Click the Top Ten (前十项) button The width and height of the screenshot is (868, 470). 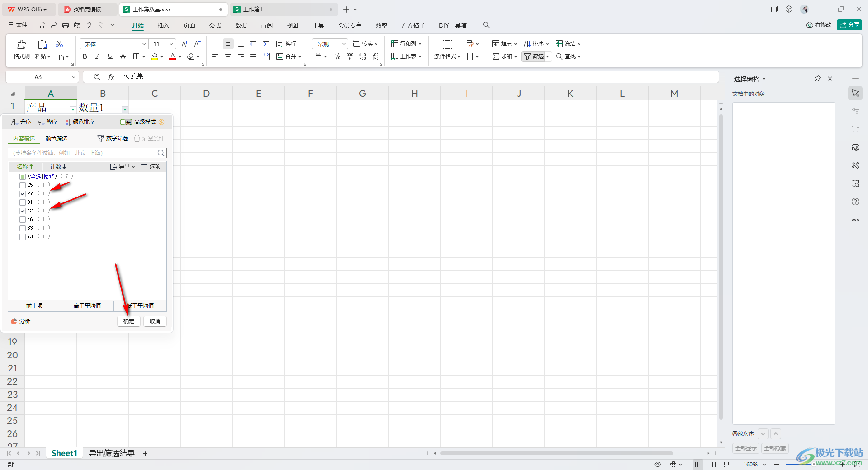tap(34, 306)
